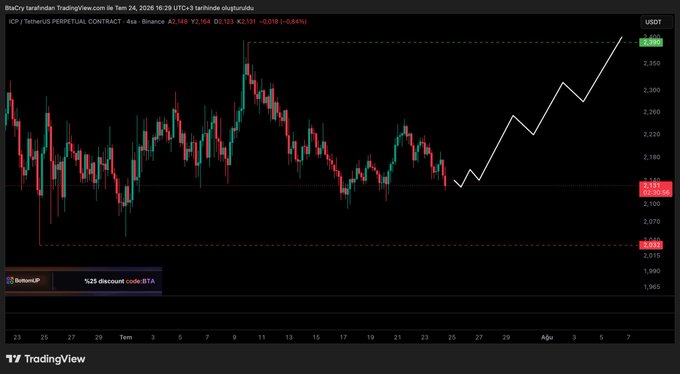Click the -0,018 (-0,84%) change value
Image resolution: width=680 pixels, height=374 pixels.
tap(282, 21)
